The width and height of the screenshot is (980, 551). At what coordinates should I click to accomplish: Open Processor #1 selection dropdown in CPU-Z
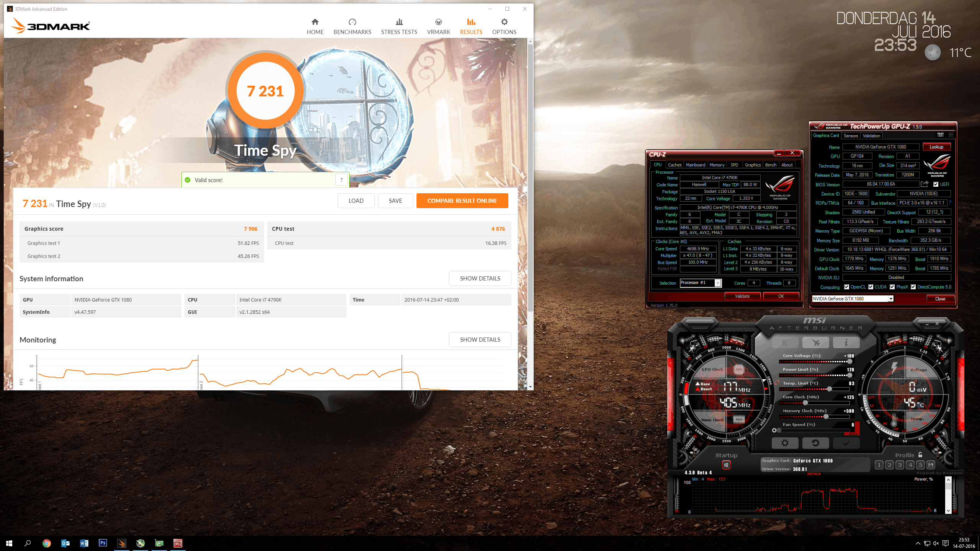tap(718, 283)
